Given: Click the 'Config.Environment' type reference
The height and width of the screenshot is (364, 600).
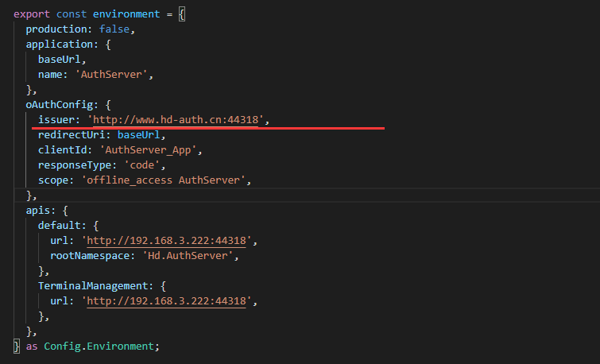Looking at the screenshot, I should (x=101, y=347).
